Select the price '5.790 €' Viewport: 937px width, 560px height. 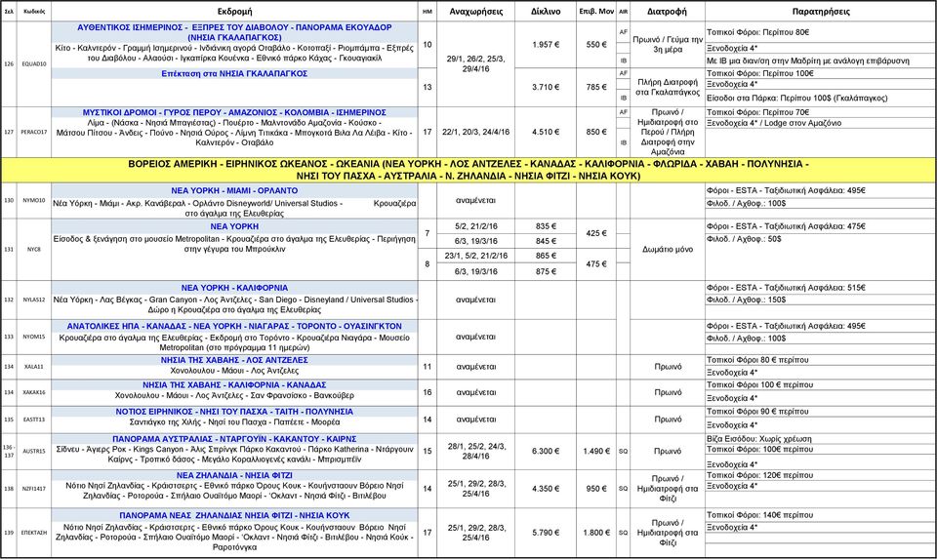click(546, 533)
